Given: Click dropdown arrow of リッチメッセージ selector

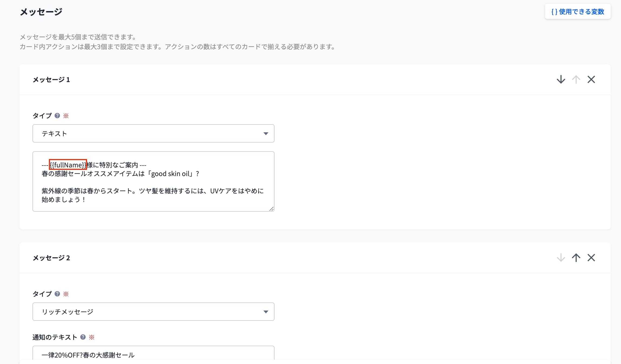Looking at the screenshot, I should [266, 312].
